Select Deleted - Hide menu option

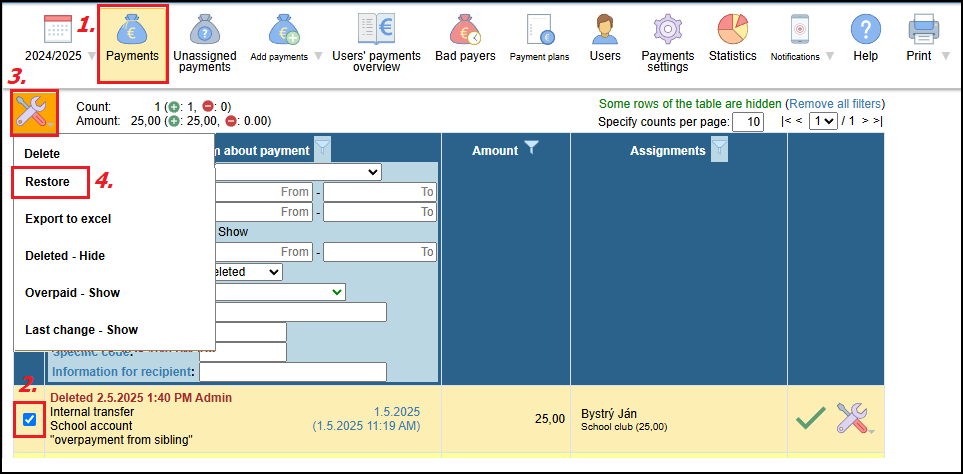point(65,256)
